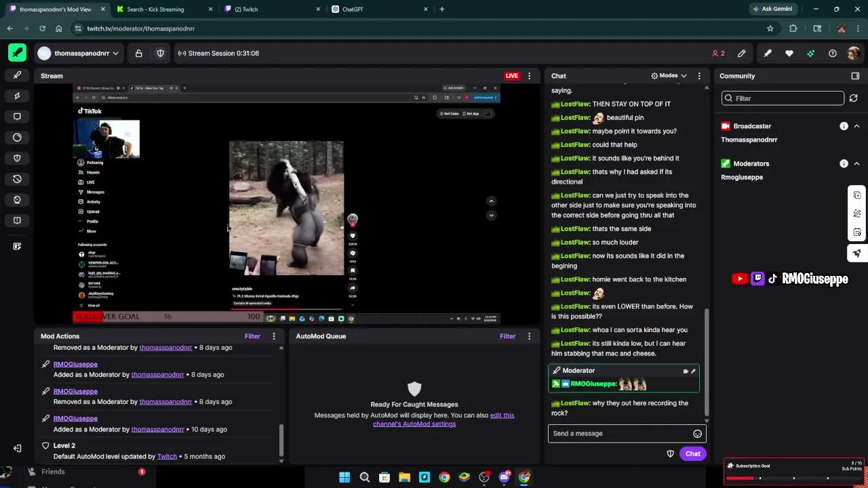This screenshot has width=868, height=488.
Task: Click the heart icon in top right bar
Action: [x=789, y=53]
